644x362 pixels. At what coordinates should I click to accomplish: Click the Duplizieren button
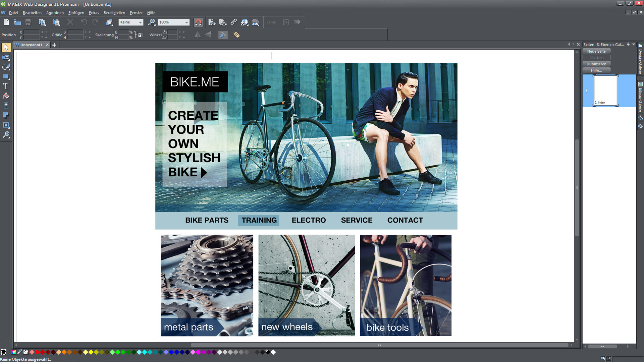point(596,64)
